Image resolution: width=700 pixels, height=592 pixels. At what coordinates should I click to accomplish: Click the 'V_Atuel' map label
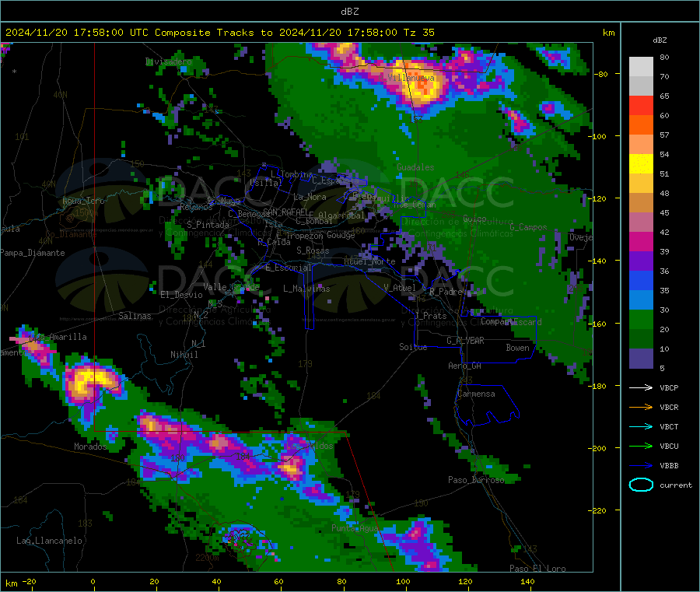400,288
